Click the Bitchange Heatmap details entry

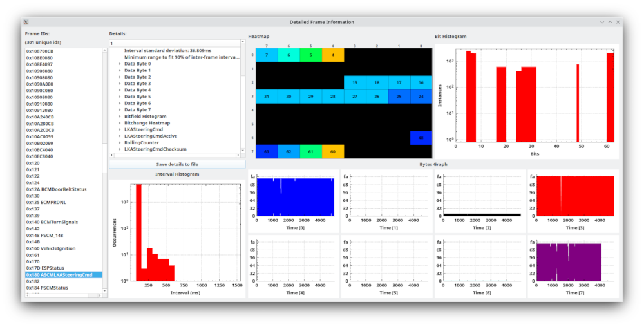tap(147, 123)
